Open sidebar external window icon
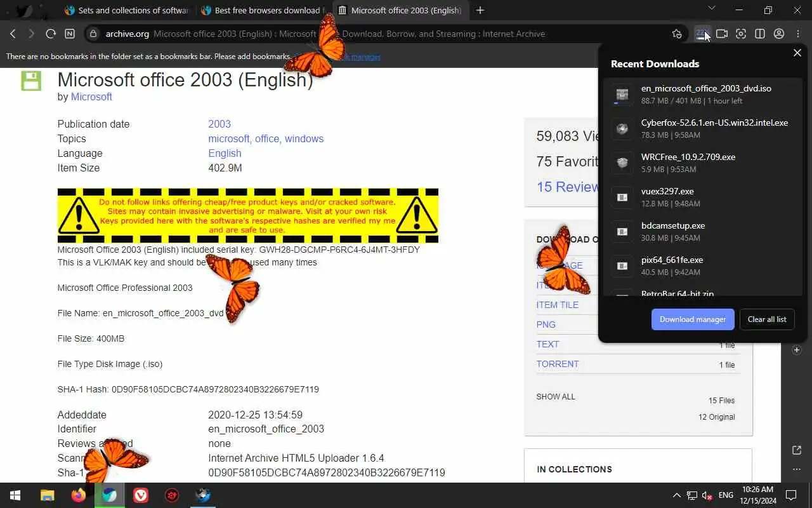This screenshot has height=508, width=812. tap(797, 450)
